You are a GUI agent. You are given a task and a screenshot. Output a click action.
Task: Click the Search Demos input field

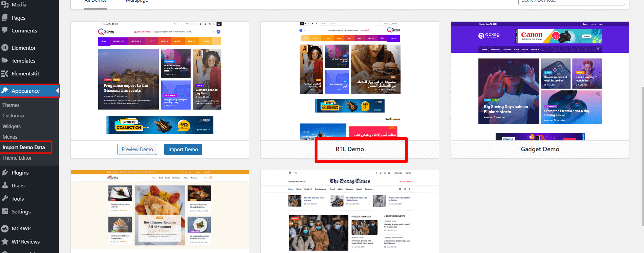point(572,2)
